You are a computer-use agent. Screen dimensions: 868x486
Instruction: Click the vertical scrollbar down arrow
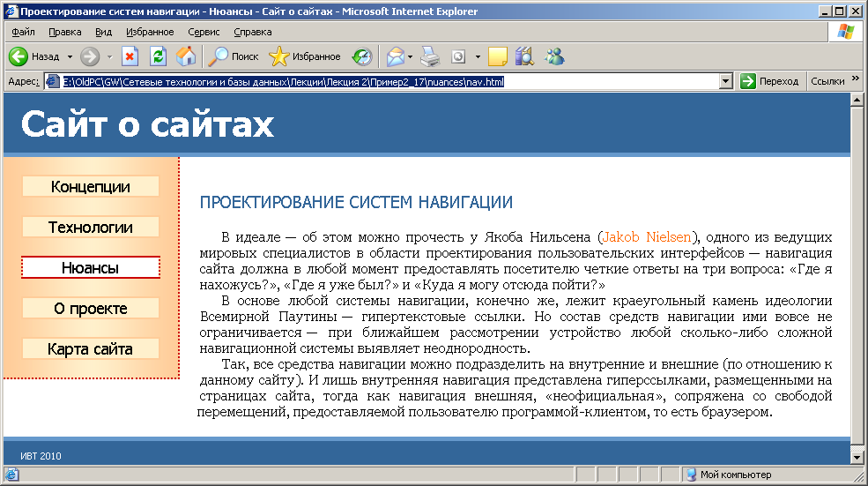click(857, 458)
